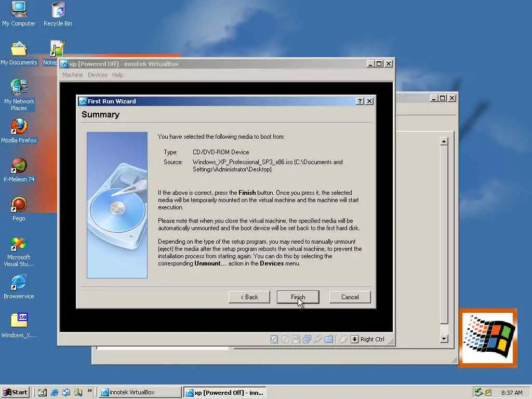
Task: Click the CD/DVD-ROM Device type text
Action: 221,152
